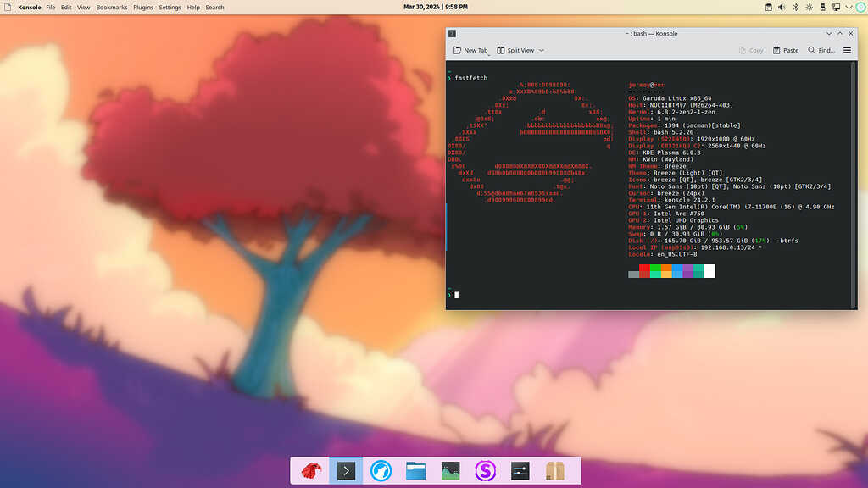Expand the Split View dropdown arrow
868x488 pixels.
point(541,51)
